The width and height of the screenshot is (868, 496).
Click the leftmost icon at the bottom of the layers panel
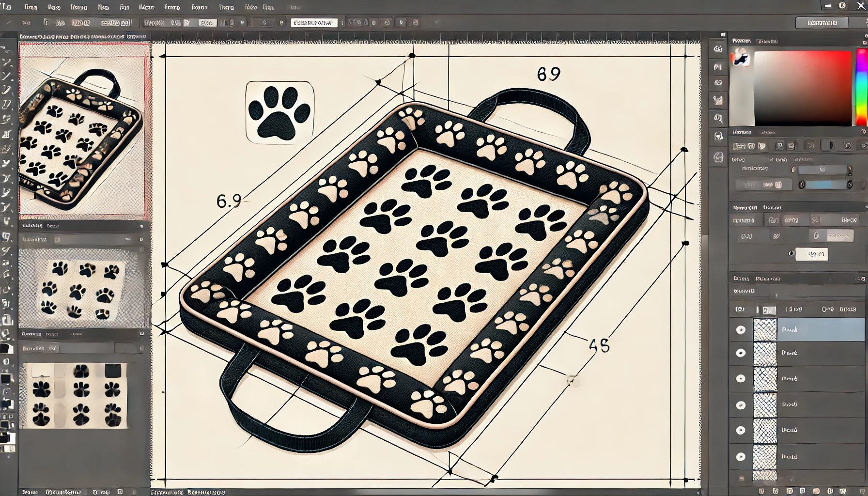761,491
